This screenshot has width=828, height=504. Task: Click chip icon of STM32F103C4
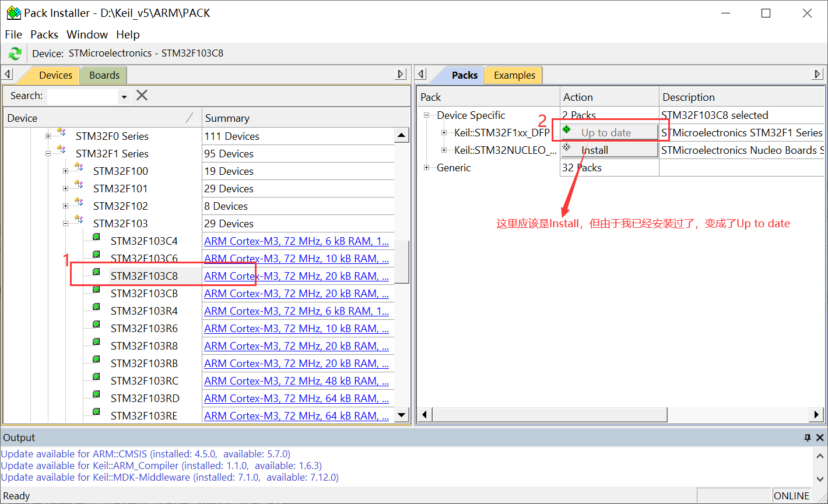[x=96, y=237]
